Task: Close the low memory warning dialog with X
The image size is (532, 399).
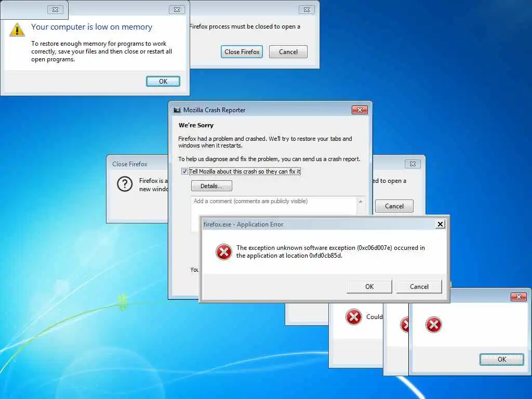Action: [177, 10]
